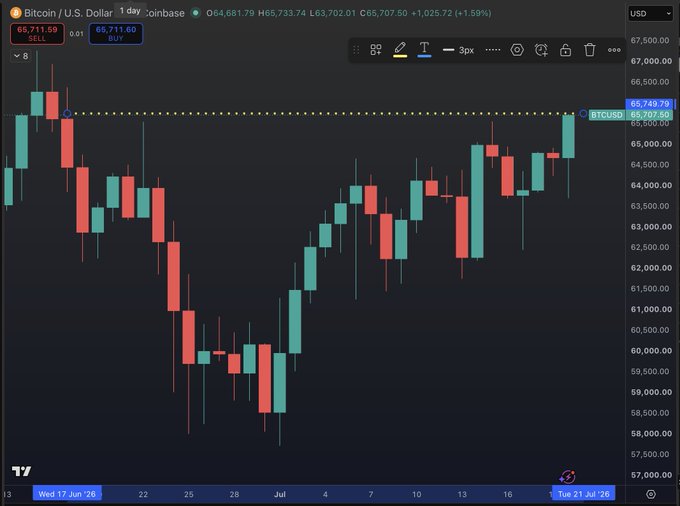Select the left anchor point of dotted line
The width and height of the screenshot is (680, 506).
[67, 114]
